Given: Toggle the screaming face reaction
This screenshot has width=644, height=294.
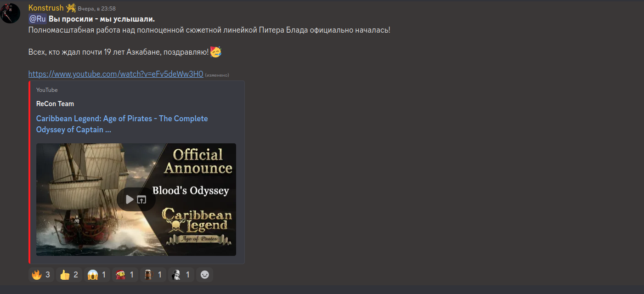Looking at the screenshot, I should click(97, 275).
